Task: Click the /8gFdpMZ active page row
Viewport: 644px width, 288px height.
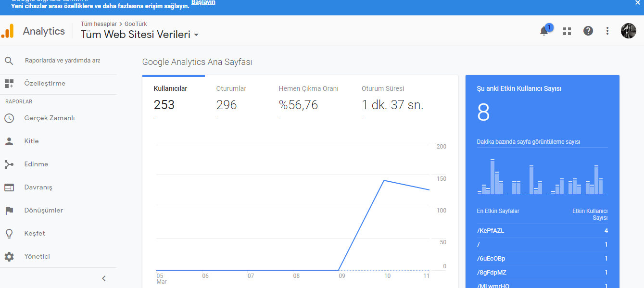Action: click(543, 273)
